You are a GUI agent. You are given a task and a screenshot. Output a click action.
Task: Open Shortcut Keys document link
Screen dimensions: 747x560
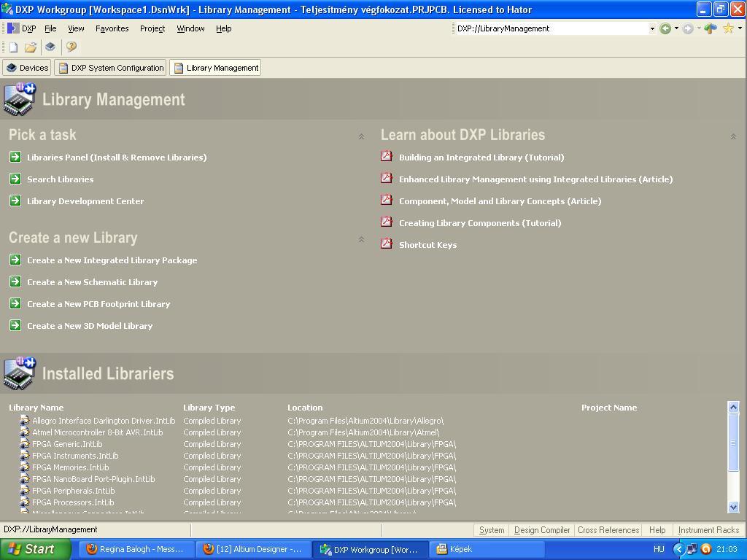(x=427, y=245)
